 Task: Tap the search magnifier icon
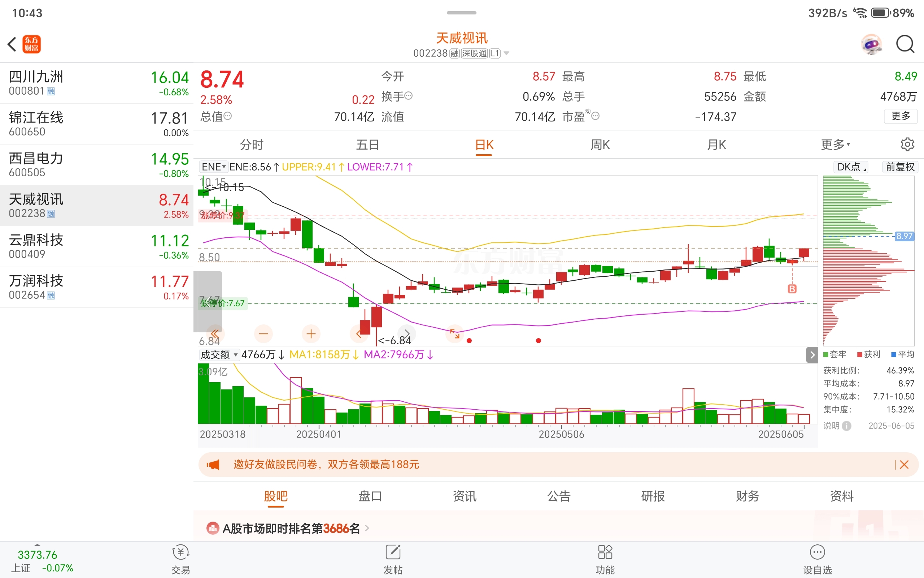(905, 44)
